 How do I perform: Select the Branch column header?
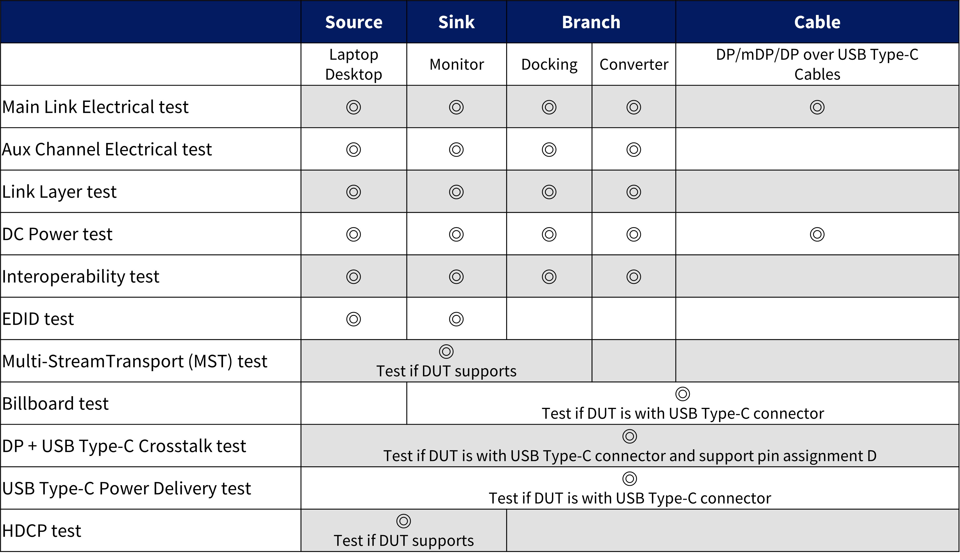point(591,22)
